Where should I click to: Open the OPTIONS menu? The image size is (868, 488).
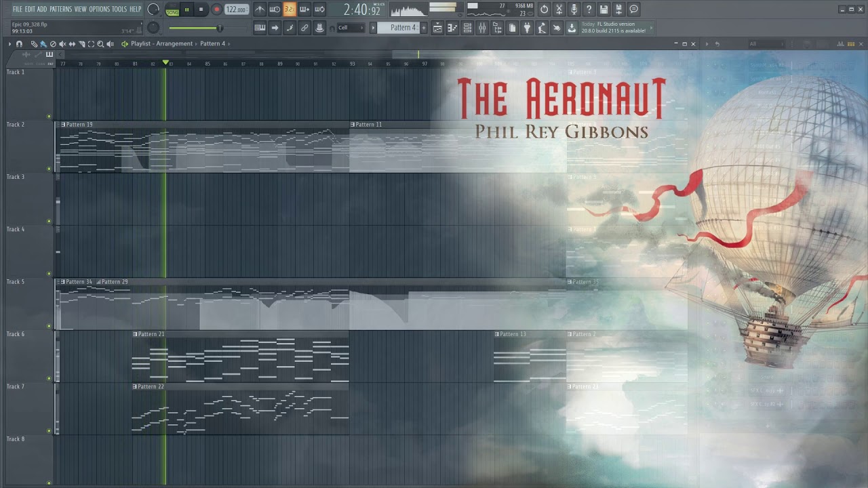coord(99,9)
